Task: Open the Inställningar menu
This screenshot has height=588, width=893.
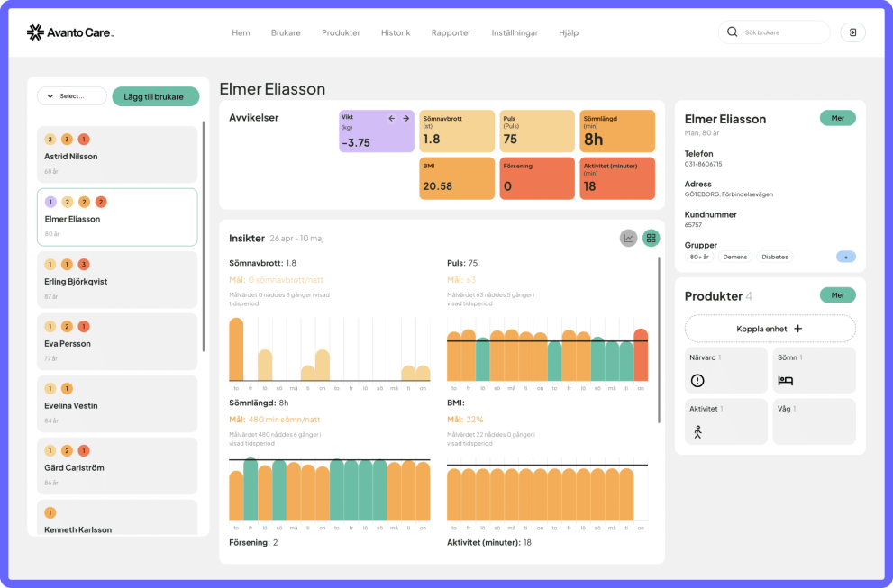Action: pos(515,32)
